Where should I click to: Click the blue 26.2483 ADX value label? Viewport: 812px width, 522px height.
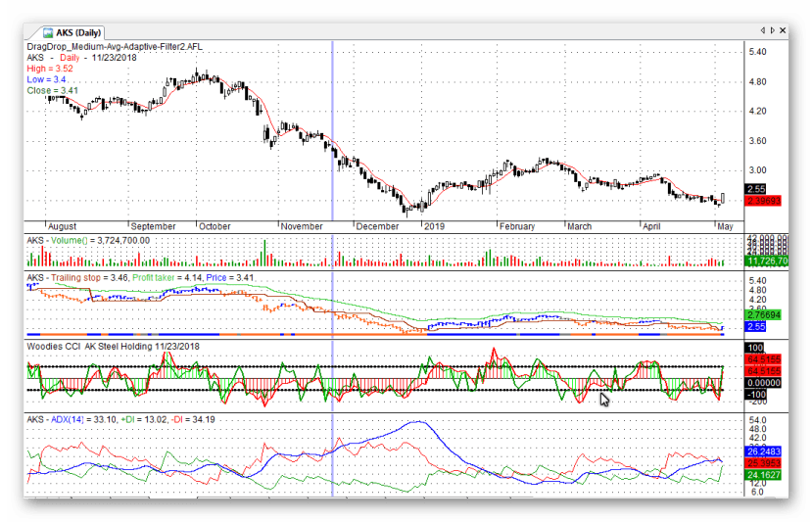[763, 451]
